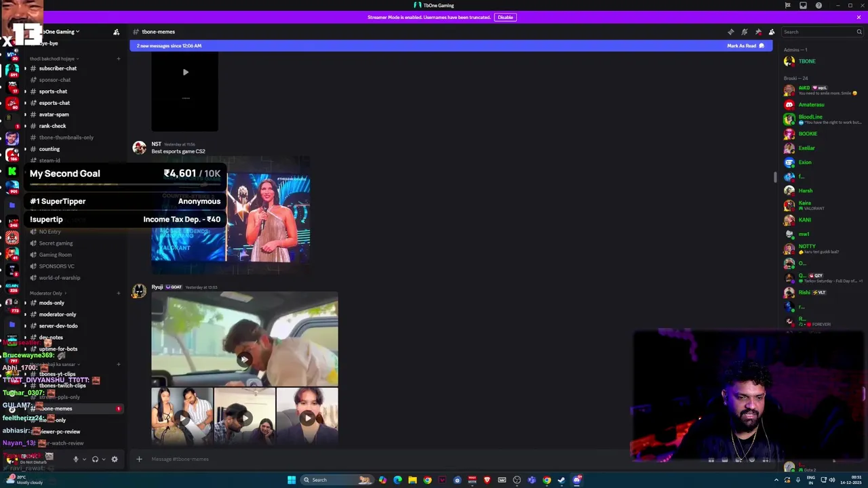Open Exellar in member list
The image size is (868, 488).
pos(806,148)
